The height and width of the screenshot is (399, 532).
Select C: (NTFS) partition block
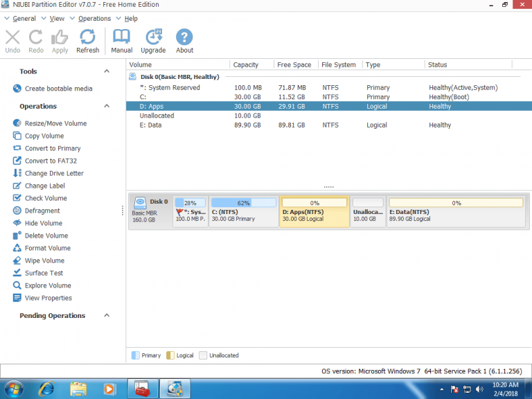point(244,211)
